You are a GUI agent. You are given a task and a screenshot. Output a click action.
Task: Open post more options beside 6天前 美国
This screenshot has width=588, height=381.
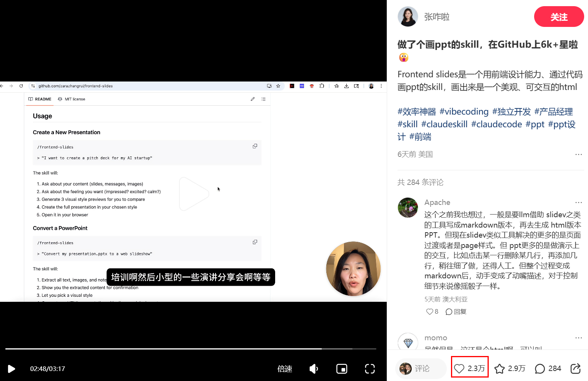pyautogui.click(x=578, y=154)
